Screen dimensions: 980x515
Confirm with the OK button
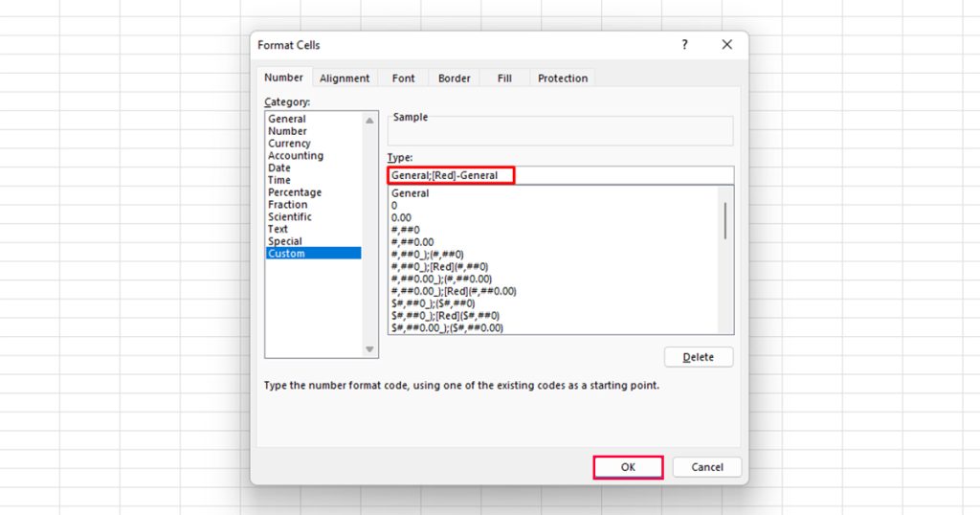coord(628,467)
